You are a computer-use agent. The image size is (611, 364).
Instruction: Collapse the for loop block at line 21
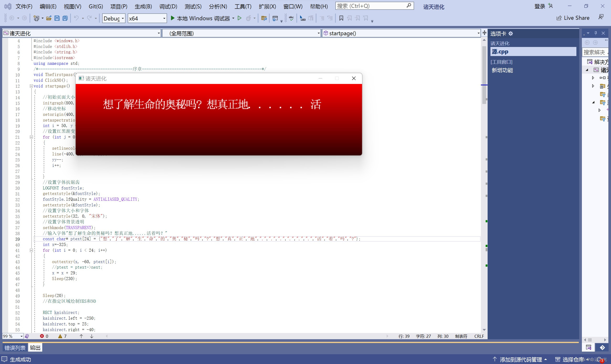pyautogui.click(x=31, y=137)
